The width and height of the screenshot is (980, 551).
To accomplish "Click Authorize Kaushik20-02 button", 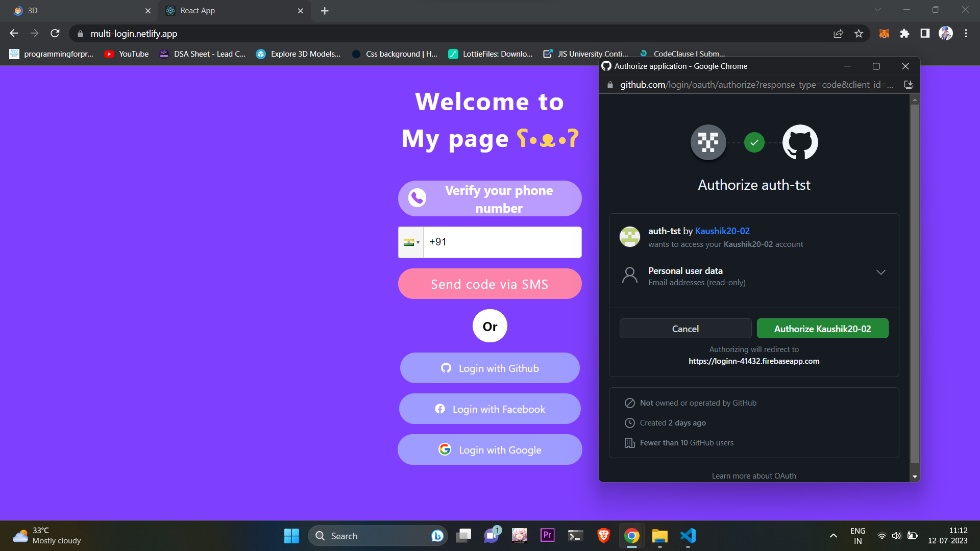I will [x=822, y=329].
